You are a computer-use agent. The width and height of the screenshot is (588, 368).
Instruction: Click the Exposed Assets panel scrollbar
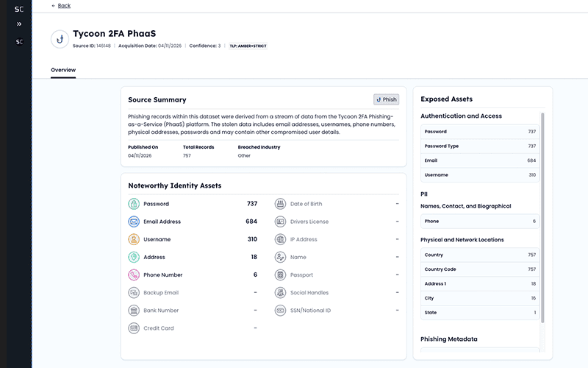click(542, 218)
